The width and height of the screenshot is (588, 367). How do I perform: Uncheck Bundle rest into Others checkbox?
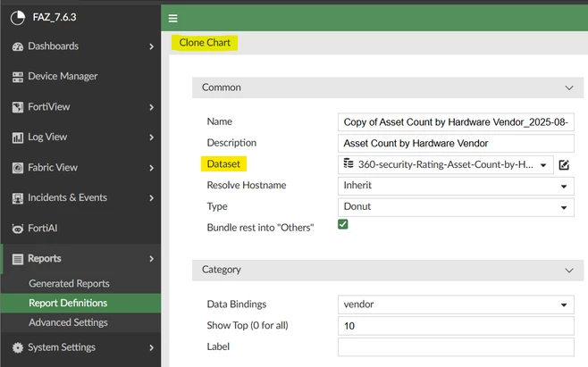coord(343,224)
